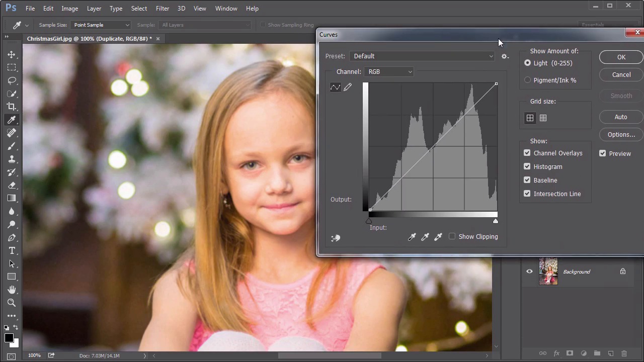Image resolution: width=644 pixels, height=362 pixels.
Task: Click Cancel in the Curves dialog
Action: tap(621, 75)
